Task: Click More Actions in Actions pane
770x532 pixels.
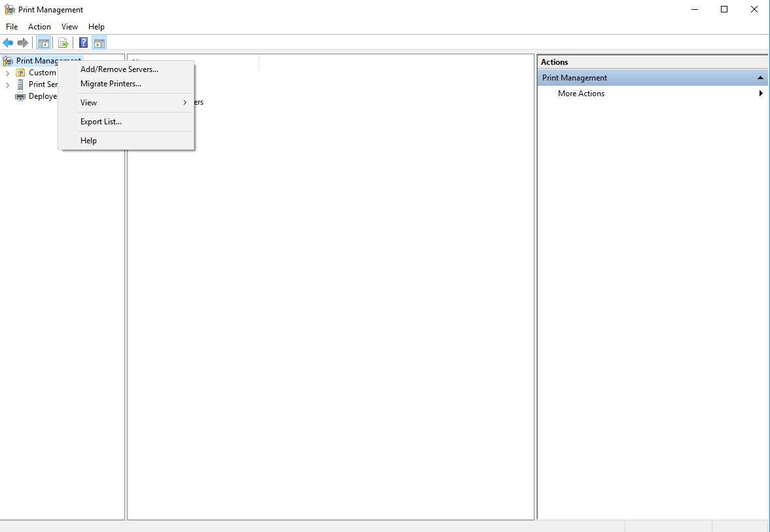Action: 581,94
